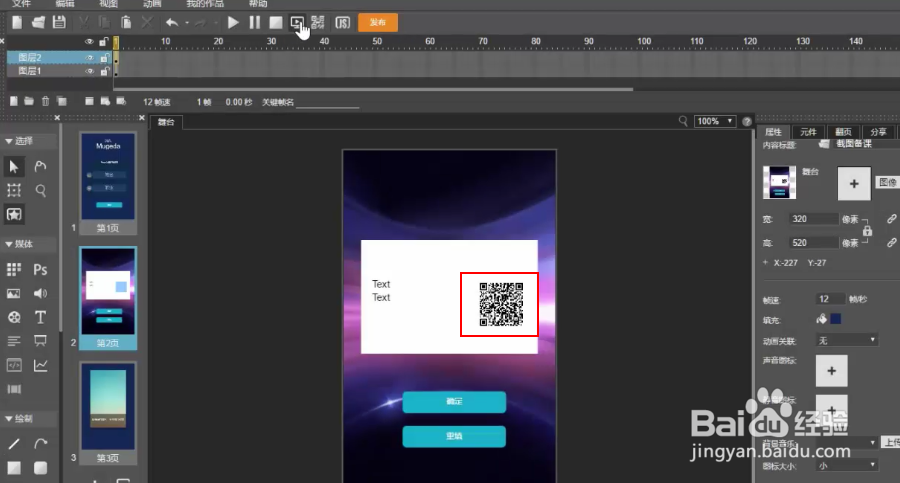Open the JS script editor
This screenshot has height=483, width=900.
[x=343, y=22]
